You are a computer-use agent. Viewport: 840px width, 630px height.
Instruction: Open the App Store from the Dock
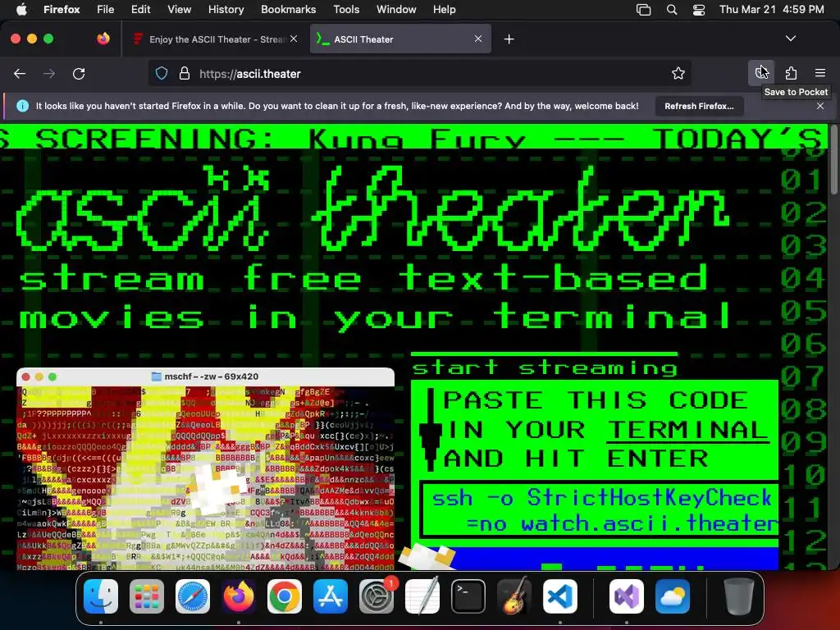pyautogui.click(x=331, y=596)
